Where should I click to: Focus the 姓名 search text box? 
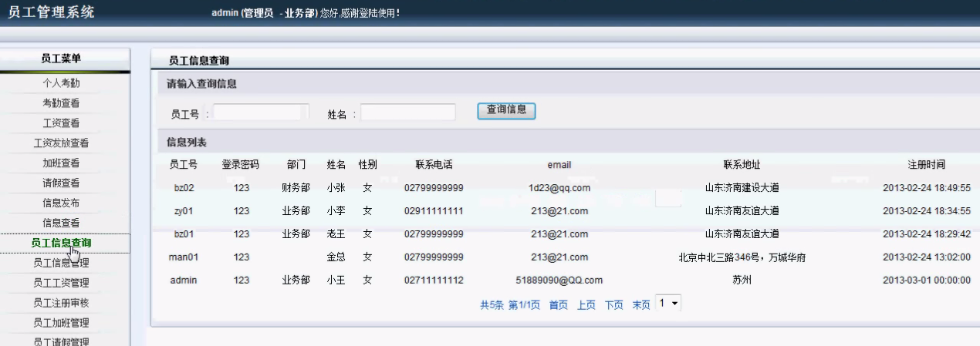407,113
